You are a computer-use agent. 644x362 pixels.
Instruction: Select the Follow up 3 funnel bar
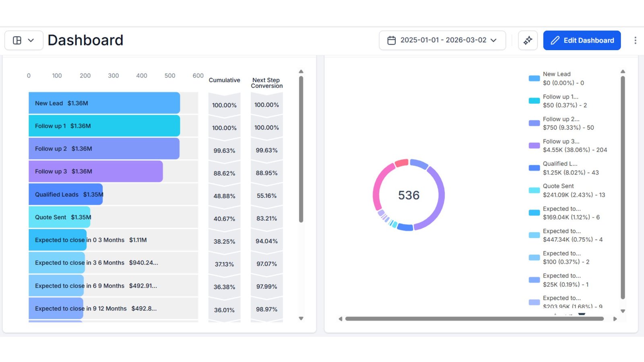click(x=95, y=171)
